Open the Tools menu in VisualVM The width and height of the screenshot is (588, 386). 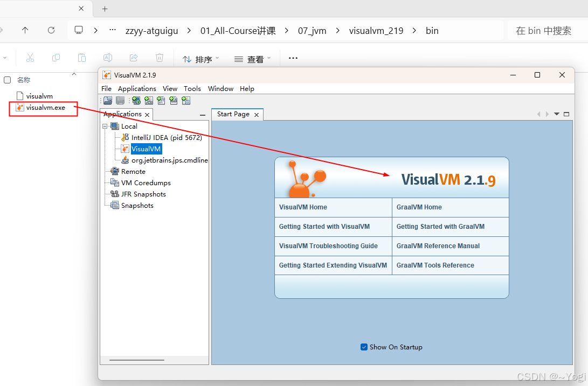pyautogui.click(x=192, y=88)
